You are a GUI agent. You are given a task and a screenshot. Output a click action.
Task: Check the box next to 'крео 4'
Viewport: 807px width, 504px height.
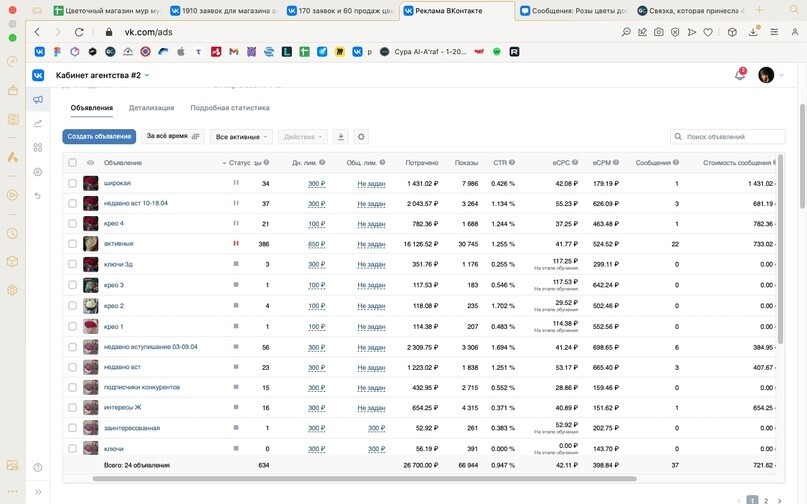tap(72, 224)
